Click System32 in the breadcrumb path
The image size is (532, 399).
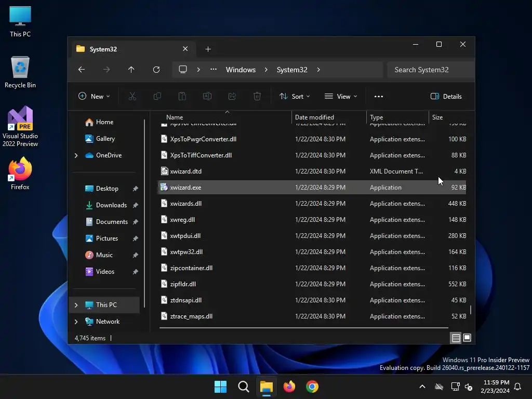click(292, 70)
